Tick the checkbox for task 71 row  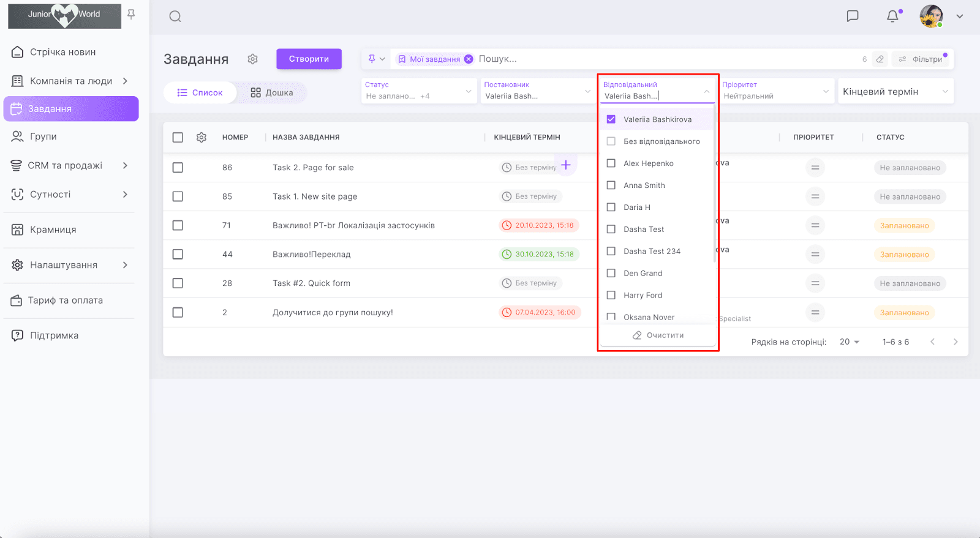point(178,225)
